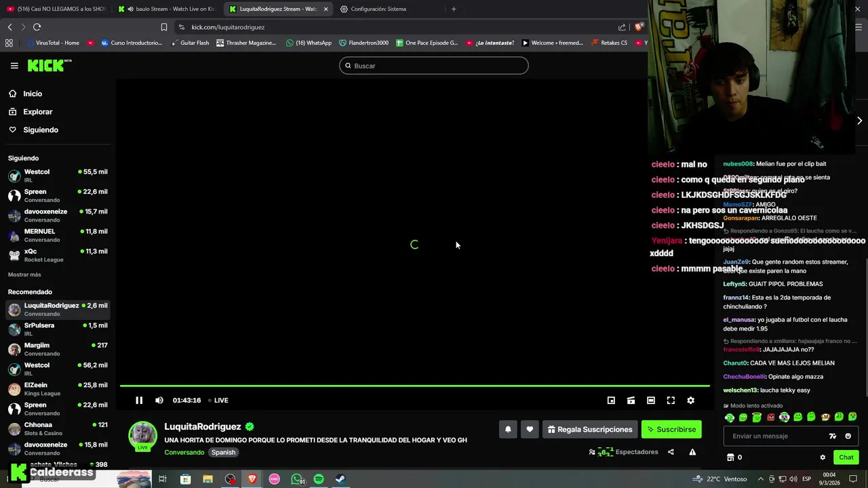Click the KICK beta logo
The image size is (868, 488).
coord(50,66)
